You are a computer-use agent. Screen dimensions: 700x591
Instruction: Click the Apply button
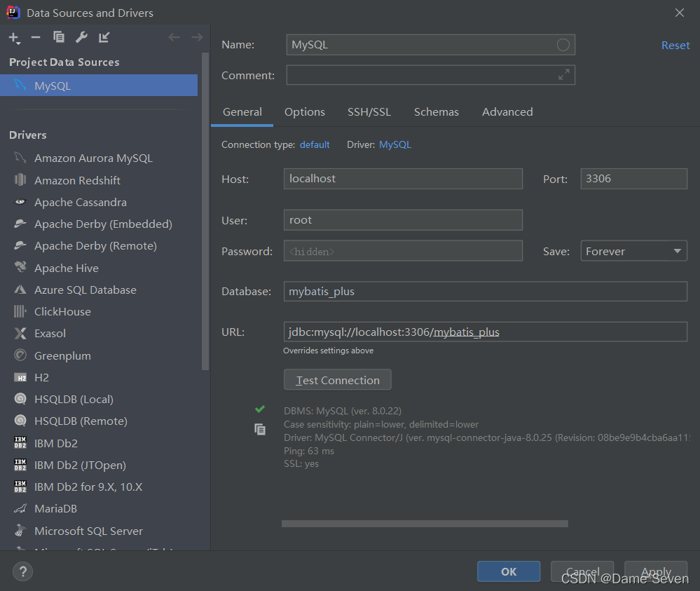click(x=655, y=571)
